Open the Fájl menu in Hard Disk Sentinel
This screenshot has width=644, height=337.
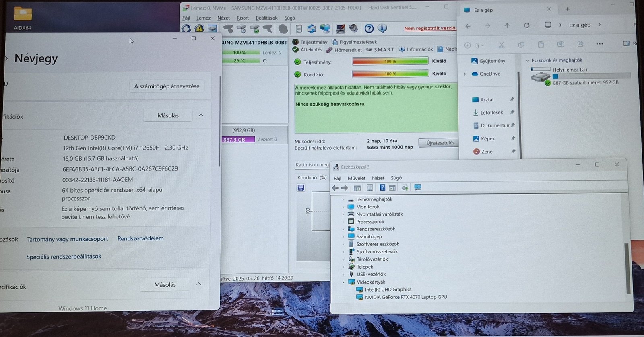(x=186, y=18)
